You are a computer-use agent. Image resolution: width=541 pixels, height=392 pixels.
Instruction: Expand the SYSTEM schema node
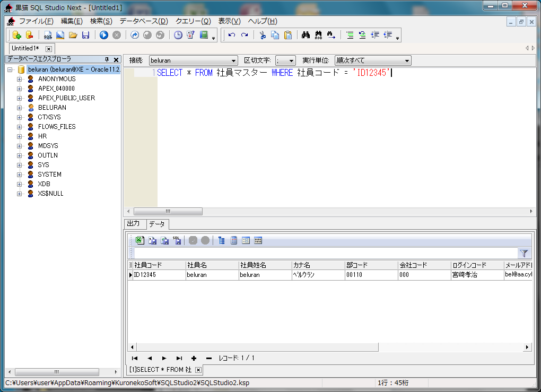pyautogui.click(x=19, y=175)
